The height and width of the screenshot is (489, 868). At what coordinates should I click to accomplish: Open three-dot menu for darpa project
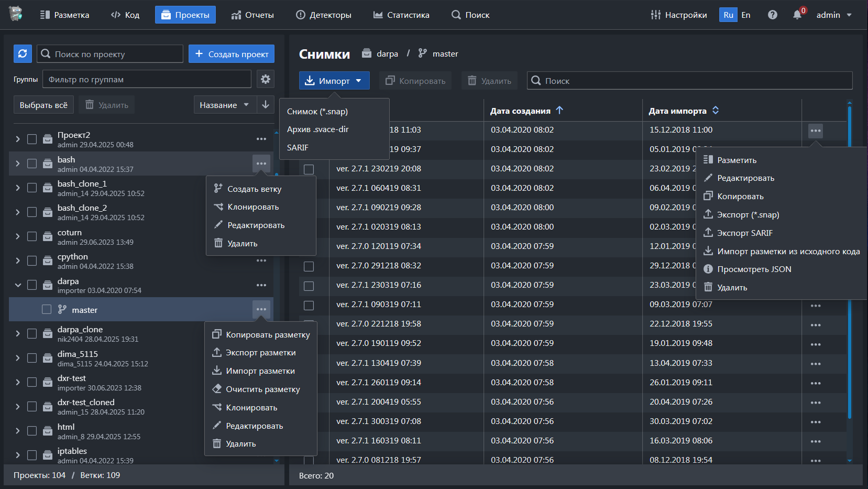(261, 285)
